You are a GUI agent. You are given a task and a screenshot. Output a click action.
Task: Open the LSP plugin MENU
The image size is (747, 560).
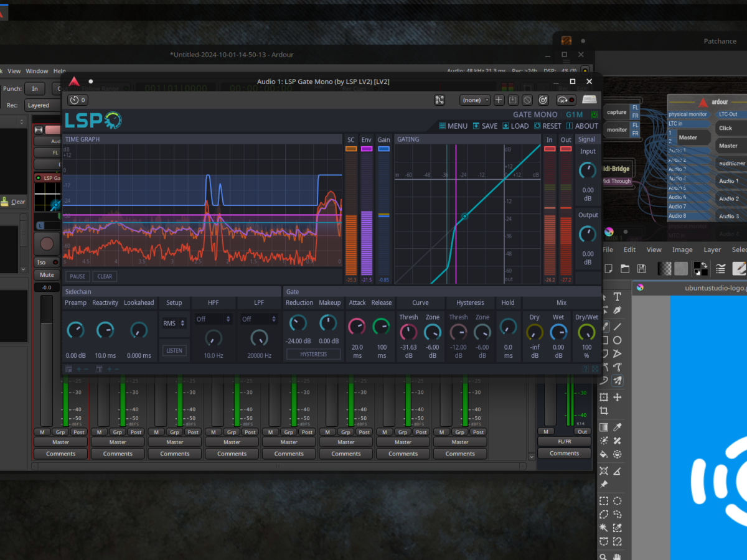click(453, 126)
